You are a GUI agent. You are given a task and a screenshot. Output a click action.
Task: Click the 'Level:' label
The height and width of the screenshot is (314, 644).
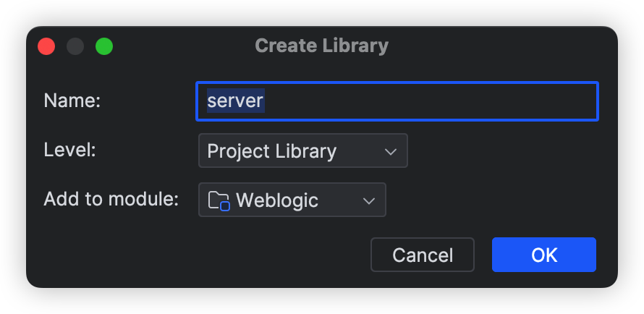click(x=69, y=150)
